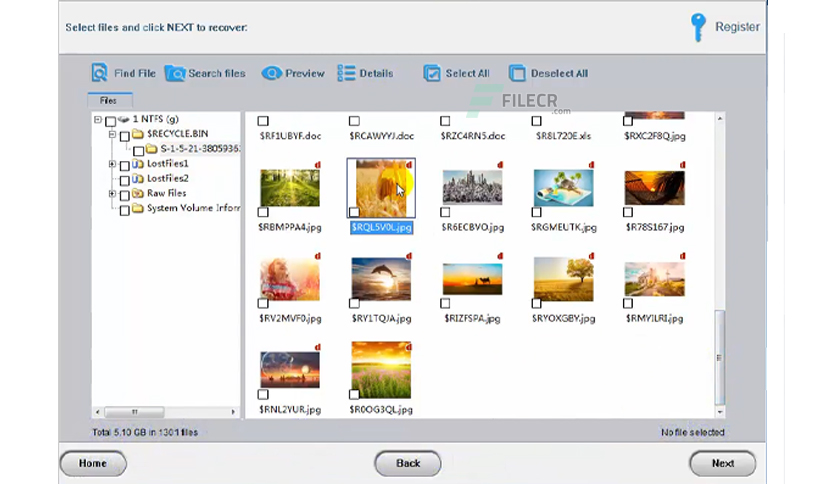Click the tree scroll-left arrow
The width and height of the screenshot is (836, 484).
(97, 412)
